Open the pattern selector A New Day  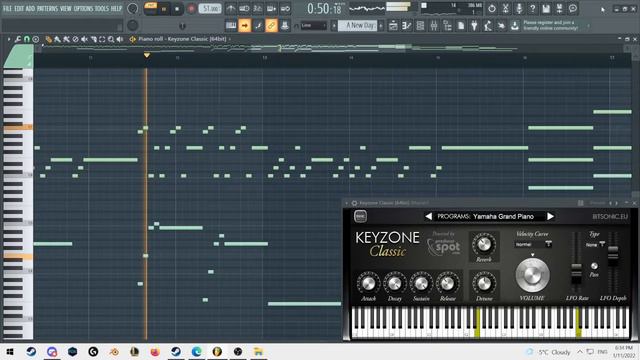pyautogui.click(x=359, y=25)
